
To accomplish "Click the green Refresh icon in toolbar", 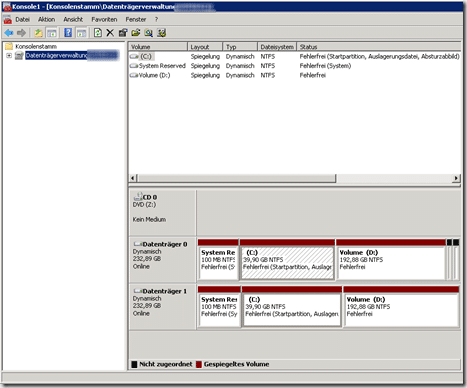I will 98,33.
